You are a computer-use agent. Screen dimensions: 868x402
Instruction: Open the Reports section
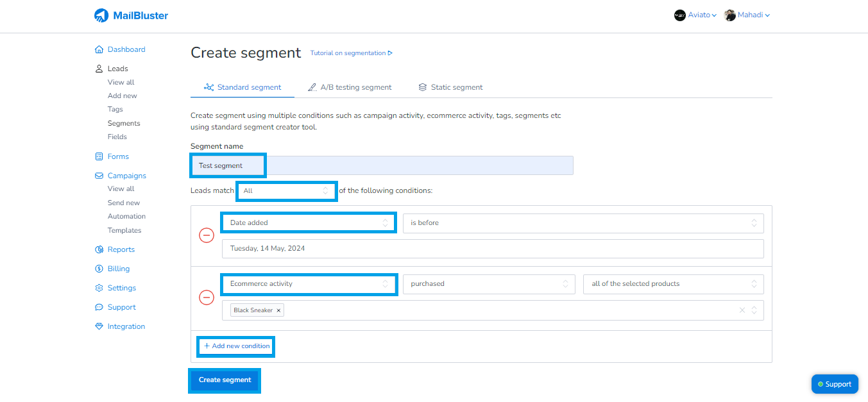click(x=100, y=249)
